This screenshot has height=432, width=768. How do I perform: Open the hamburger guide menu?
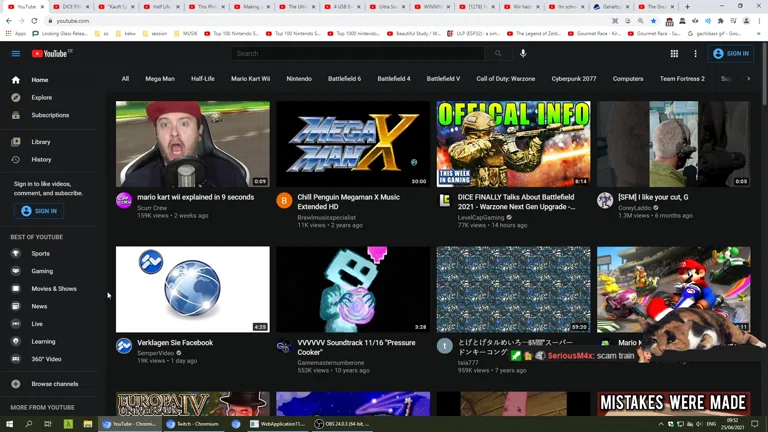point(16,54)
